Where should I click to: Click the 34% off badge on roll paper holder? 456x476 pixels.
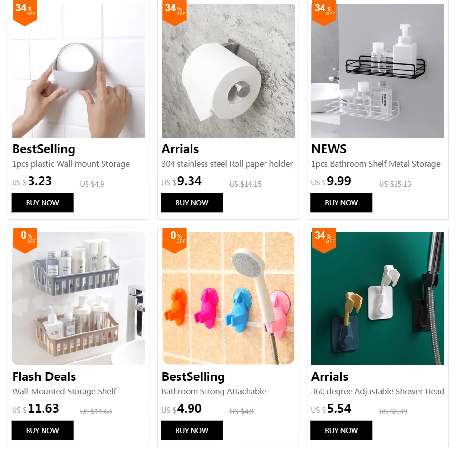[x=175, y=13]
